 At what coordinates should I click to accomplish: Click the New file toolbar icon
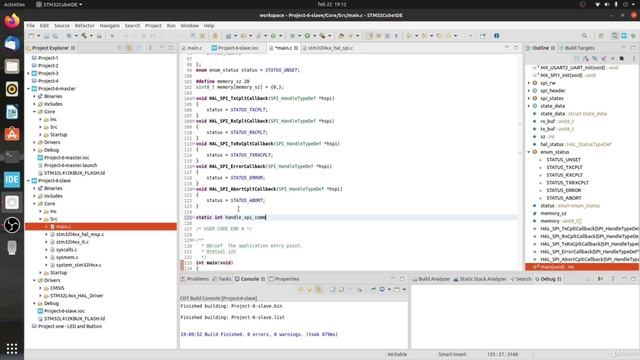(x=31, y=36)
